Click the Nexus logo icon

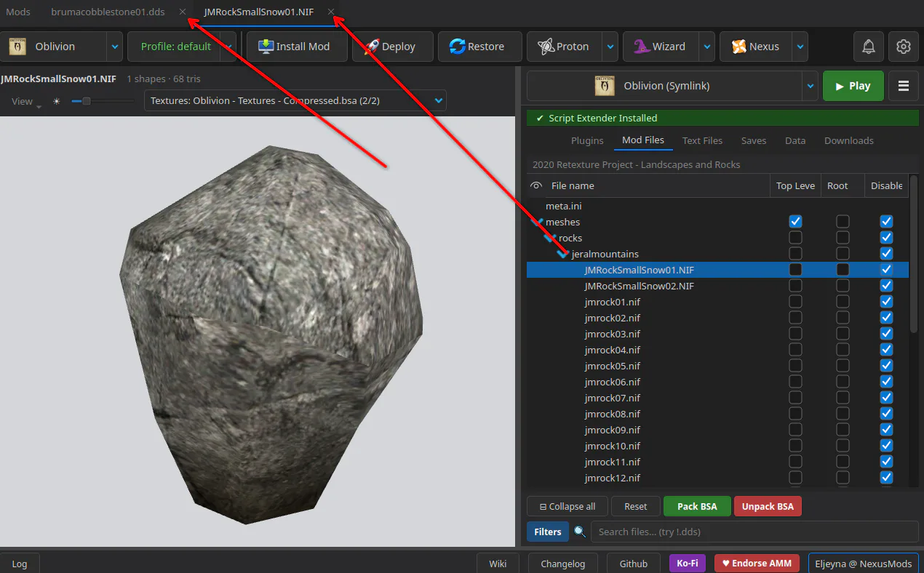point(738,47)
